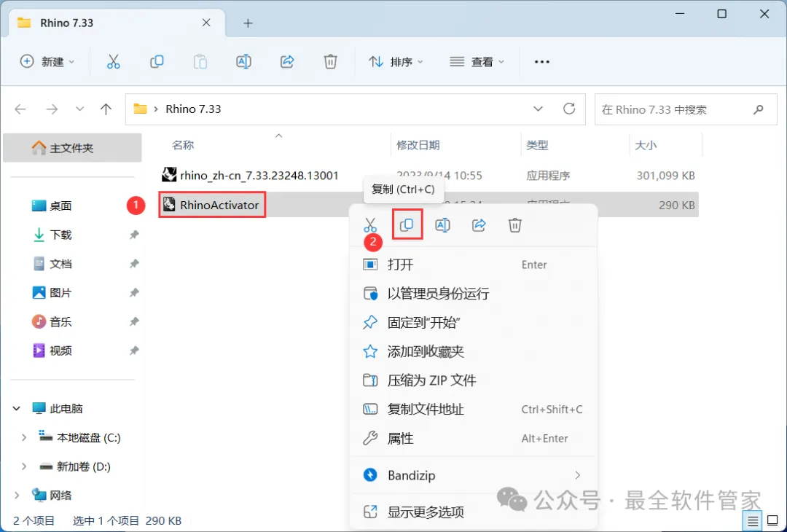Open the recent locations dropdown arrow
Image resolution: width=787 pixels, height=532 pixels.
click(x=79, y=109)
